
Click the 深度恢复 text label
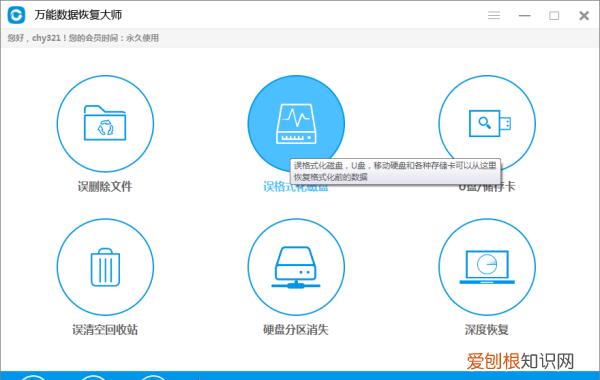click(x=487, y=330)
